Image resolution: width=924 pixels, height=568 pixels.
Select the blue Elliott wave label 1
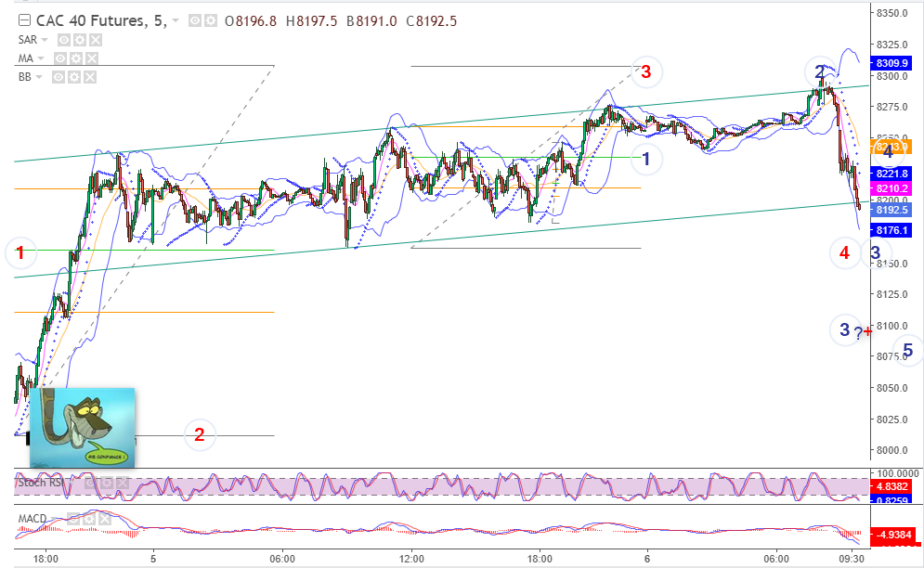[x=645, y=159]
